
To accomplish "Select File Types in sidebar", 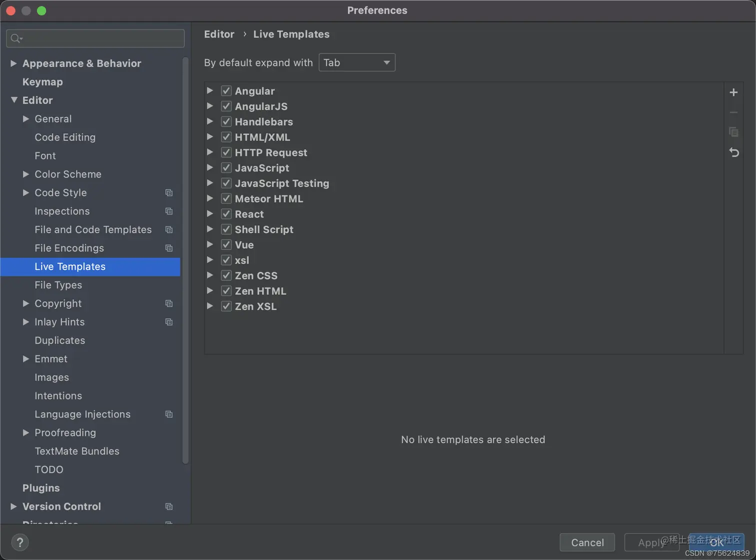I will pyautogui.click(x=58, y=285).
